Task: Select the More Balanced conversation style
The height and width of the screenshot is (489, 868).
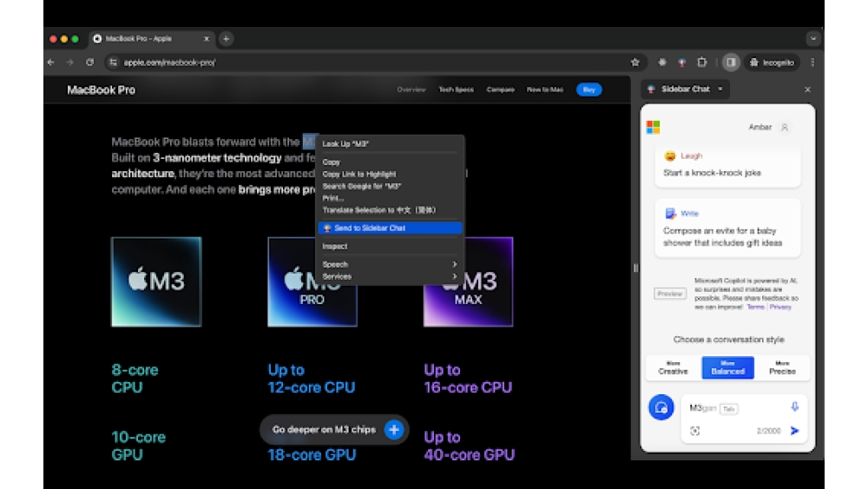Action: coord(727,367)
